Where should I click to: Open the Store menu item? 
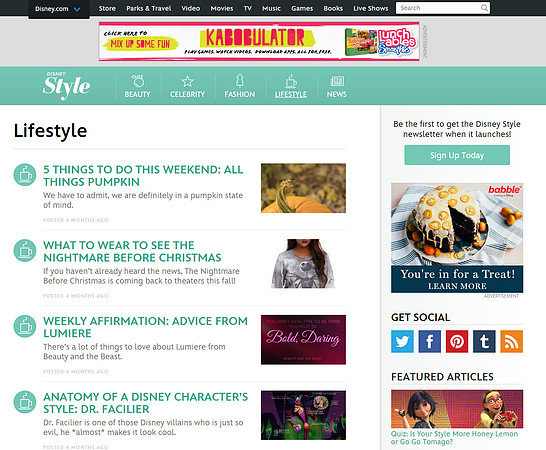point(107,8)
